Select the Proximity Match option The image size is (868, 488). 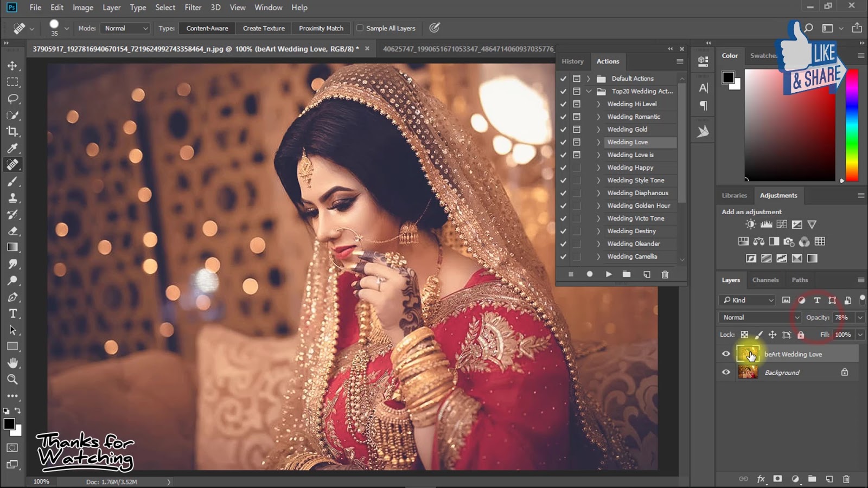pos(321,28)
